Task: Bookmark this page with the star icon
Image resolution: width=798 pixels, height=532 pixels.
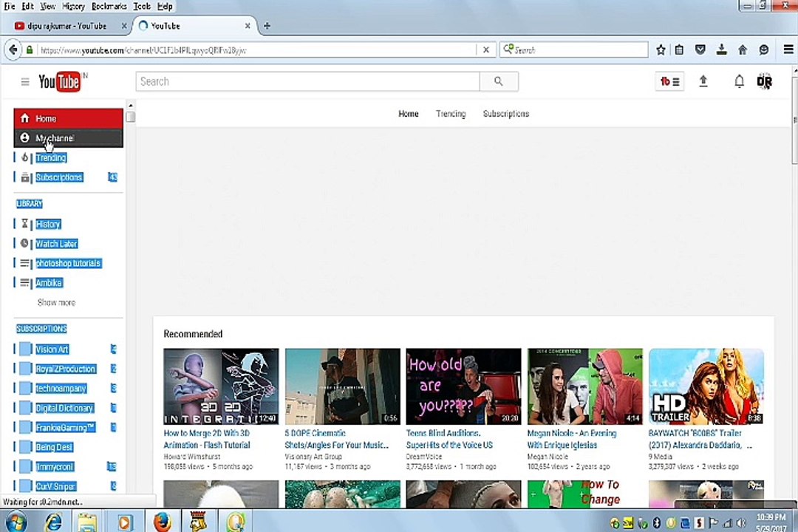Action: click(661, 50)
